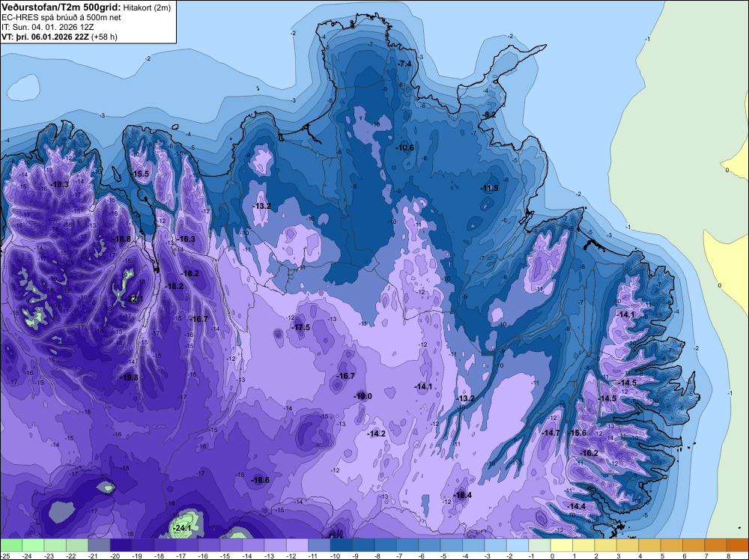The height and width of the screenshot is (560, 749).
Task: Click the -16.2 temperature label
Action: 589,453
